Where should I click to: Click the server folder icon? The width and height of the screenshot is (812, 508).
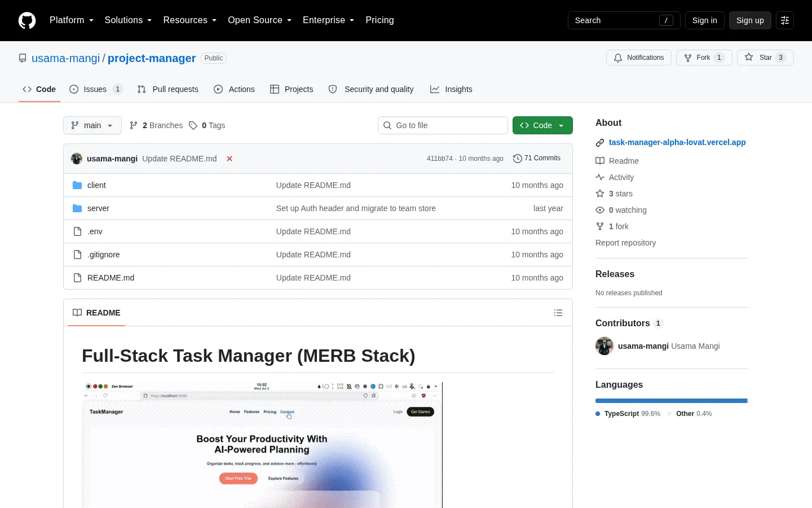[77, 208]
